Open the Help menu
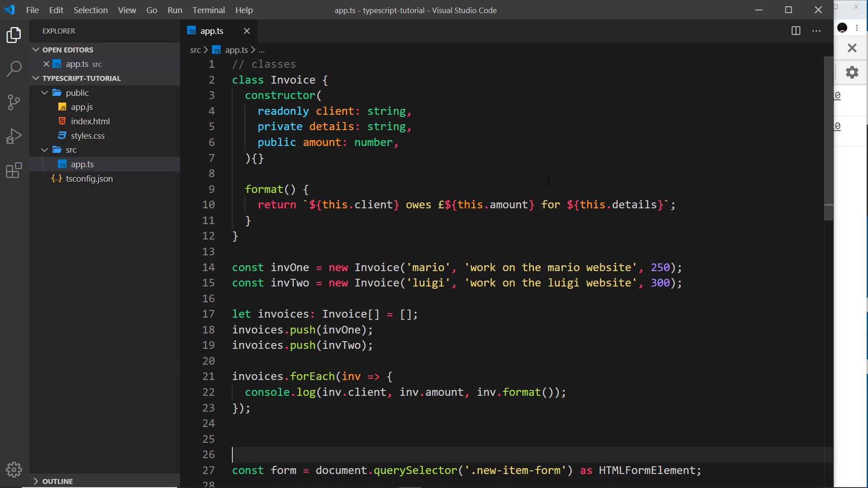This screenshot has height=488, width=868. point(244,10)
